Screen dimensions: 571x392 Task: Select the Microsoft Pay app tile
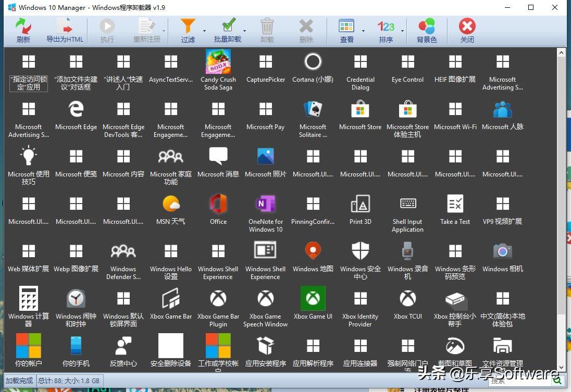(x=266, y=109)
